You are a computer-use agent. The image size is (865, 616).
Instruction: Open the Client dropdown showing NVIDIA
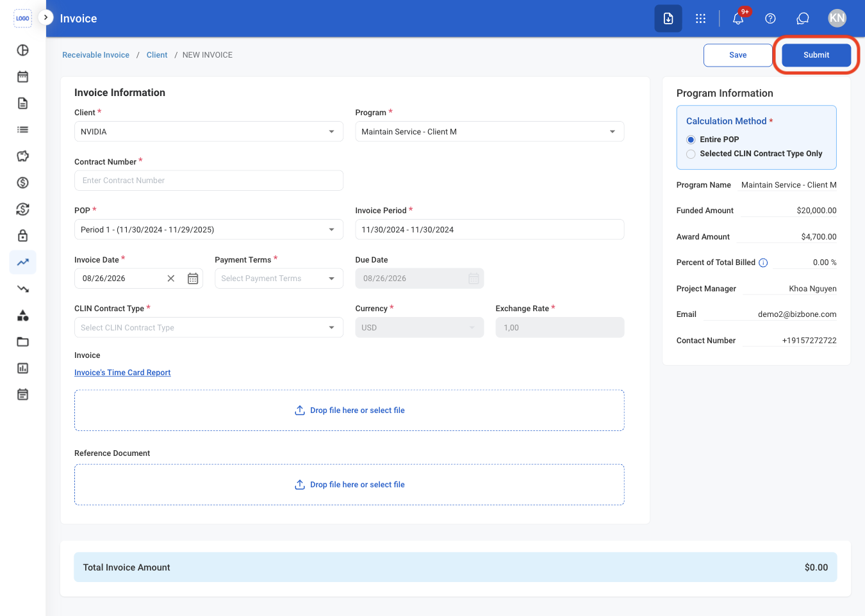(209, 132)
